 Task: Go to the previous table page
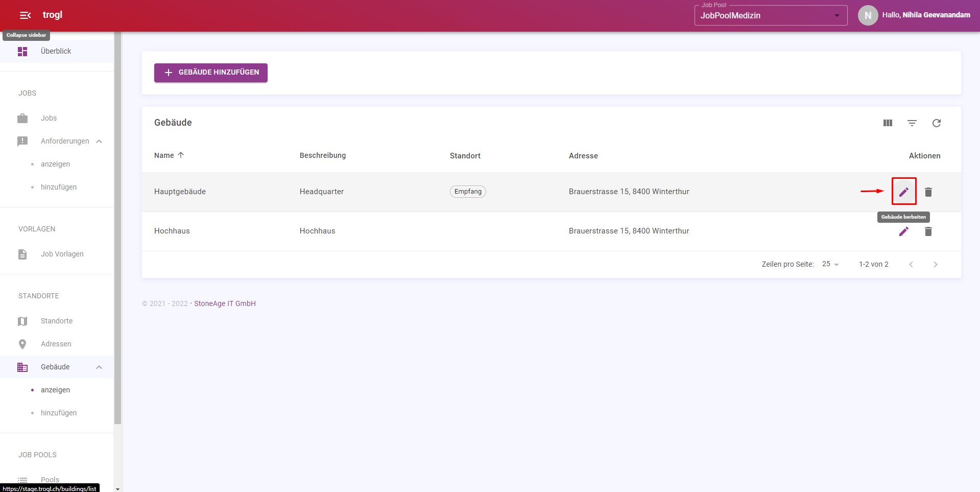coord(911,265)
